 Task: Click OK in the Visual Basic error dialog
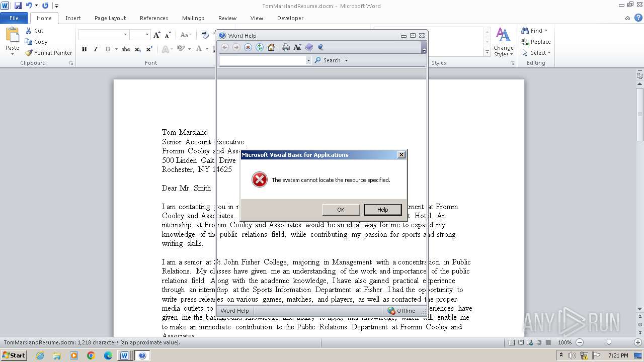(341, 210)
